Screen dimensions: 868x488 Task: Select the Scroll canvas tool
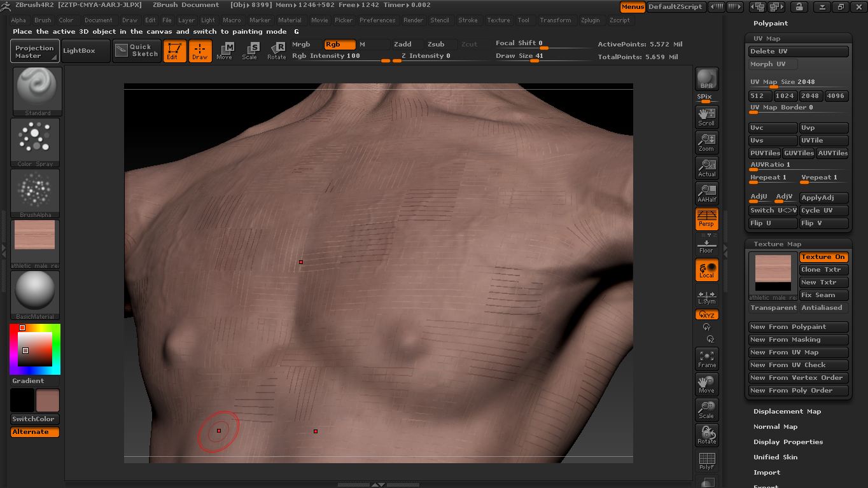[x=706, y=116]
